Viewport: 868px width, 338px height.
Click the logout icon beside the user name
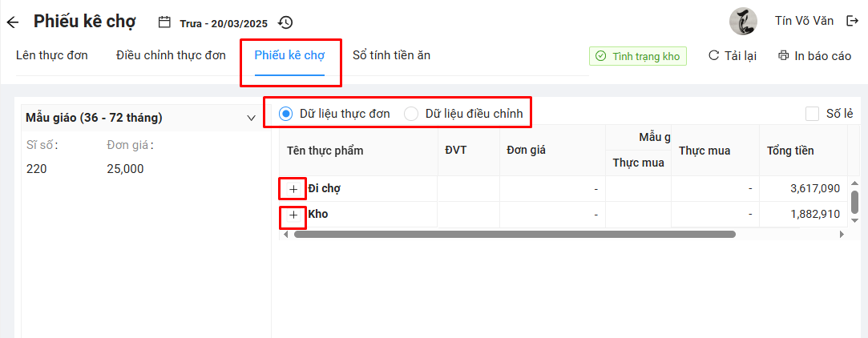[852, 21]
